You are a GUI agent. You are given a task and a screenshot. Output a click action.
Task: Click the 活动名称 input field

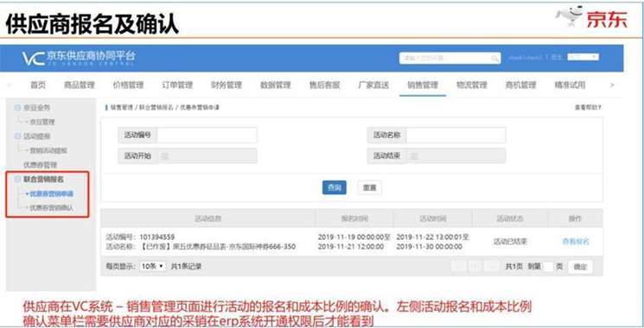[456, 135]
